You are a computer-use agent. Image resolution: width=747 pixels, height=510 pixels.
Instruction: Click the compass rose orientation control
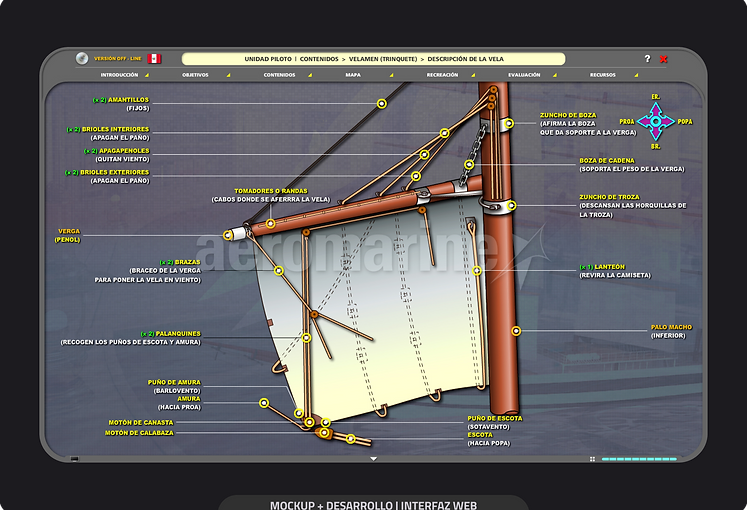pos(656,121)
